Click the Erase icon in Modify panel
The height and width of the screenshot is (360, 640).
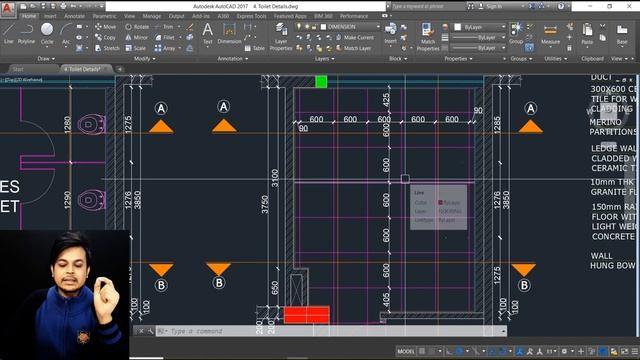click(190, 27)
